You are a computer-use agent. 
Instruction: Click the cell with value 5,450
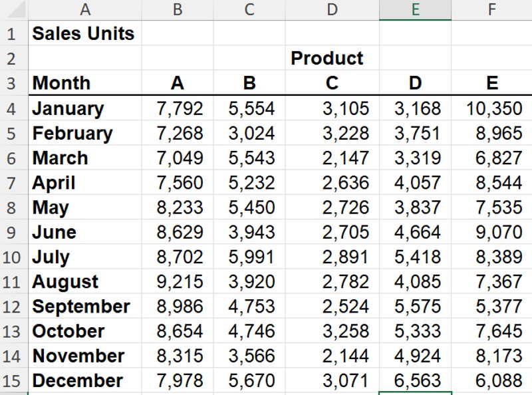249,207
